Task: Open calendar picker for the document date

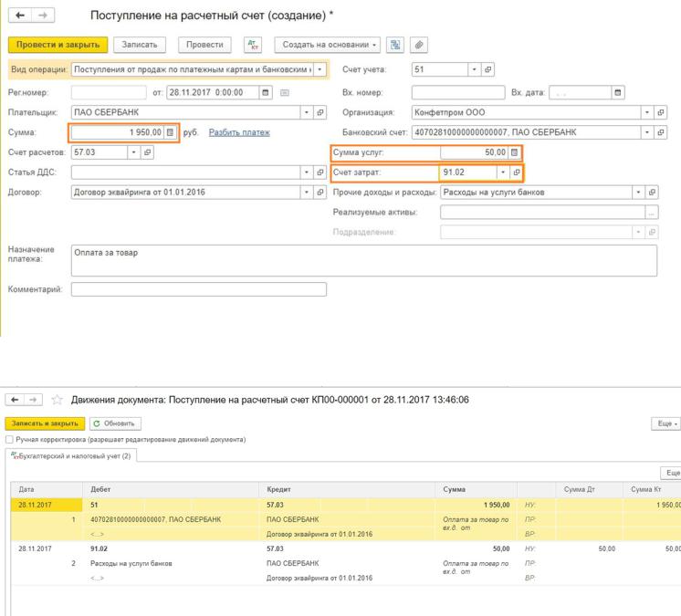Action: [265, 92]
